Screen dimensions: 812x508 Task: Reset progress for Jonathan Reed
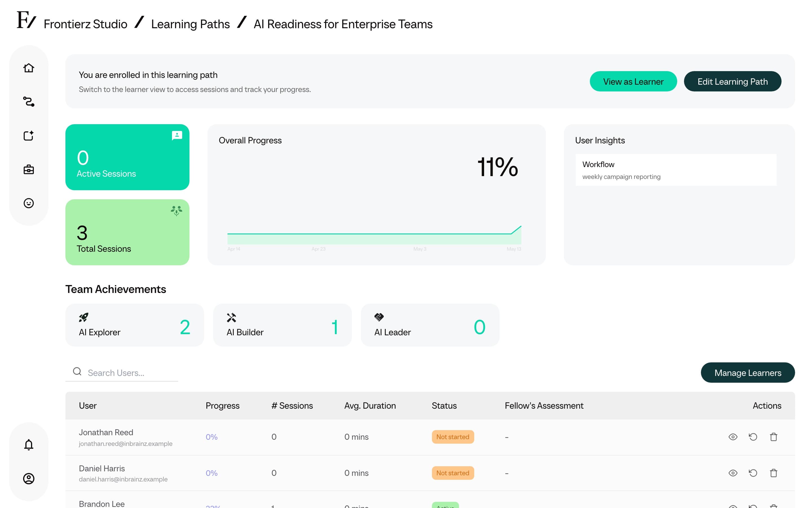pos(753,437)
